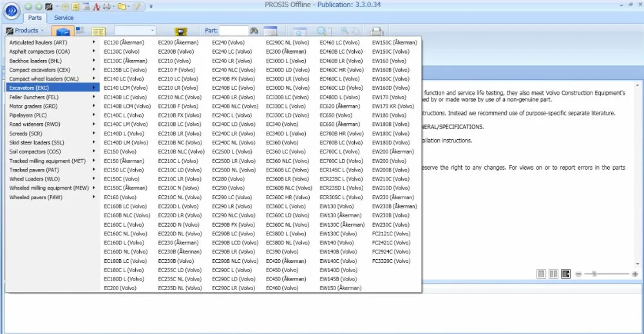Expand Articulated haulers (ART) submenu
The image size is (644, 334).
click(x=53, y=43)
